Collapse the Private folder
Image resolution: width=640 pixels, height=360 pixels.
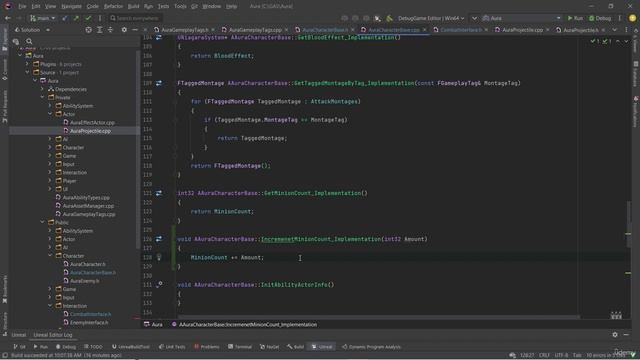pos(42,98)
